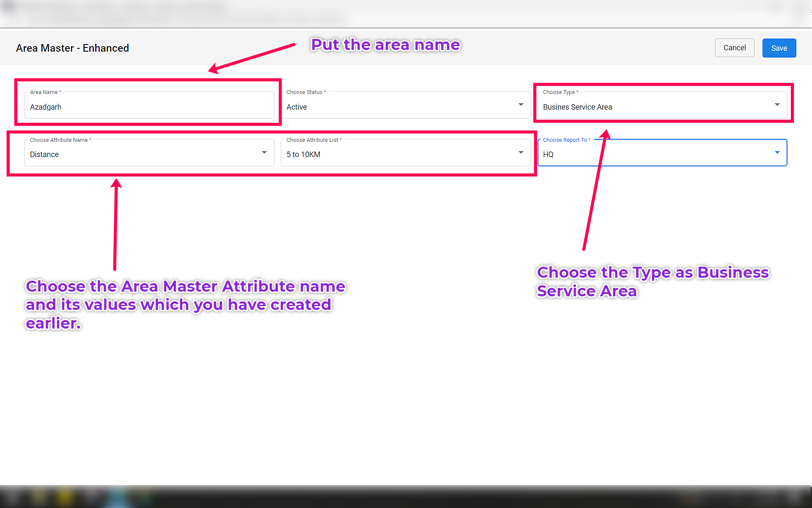Click the Area Master Attribute name annotation text
812x508 pixels.
tap(185, 304)
